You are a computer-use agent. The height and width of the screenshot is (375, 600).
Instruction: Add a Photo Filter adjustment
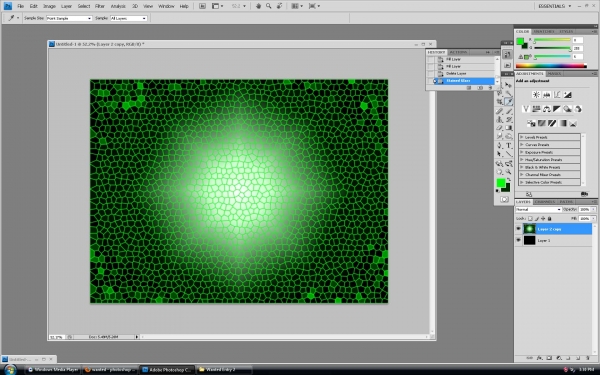[x=567, y=109]
